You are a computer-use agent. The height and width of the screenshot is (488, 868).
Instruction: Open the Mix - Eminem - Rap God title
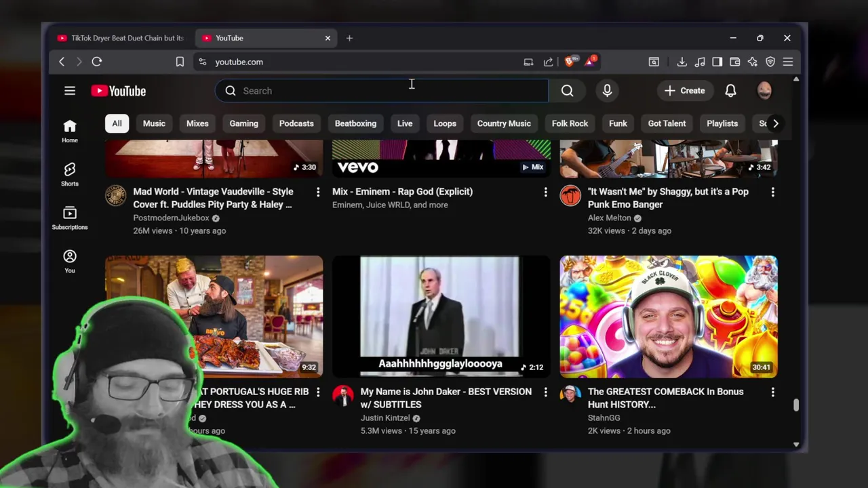(402, 192)
